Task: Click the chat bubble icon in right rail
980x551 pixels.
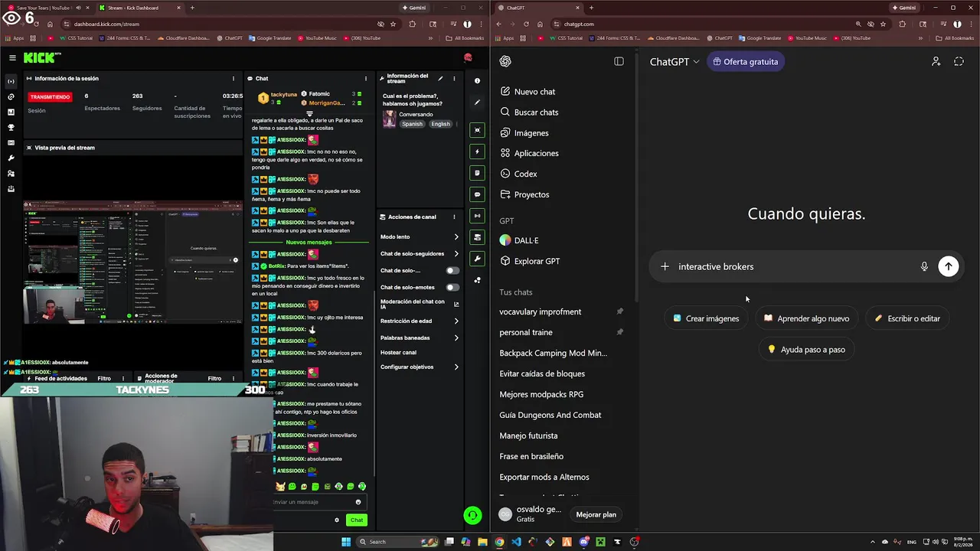Action: point(477,194)
